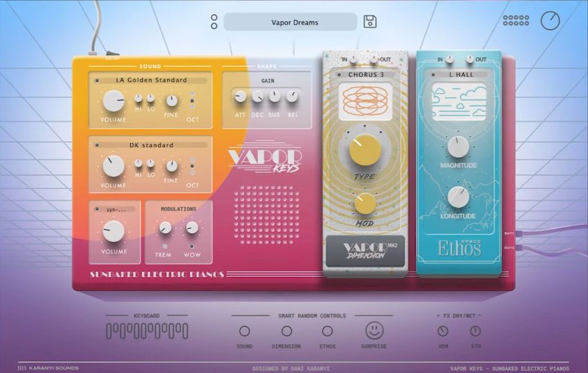Click the Chorus pedal IN knob

[x=353, y=59]
